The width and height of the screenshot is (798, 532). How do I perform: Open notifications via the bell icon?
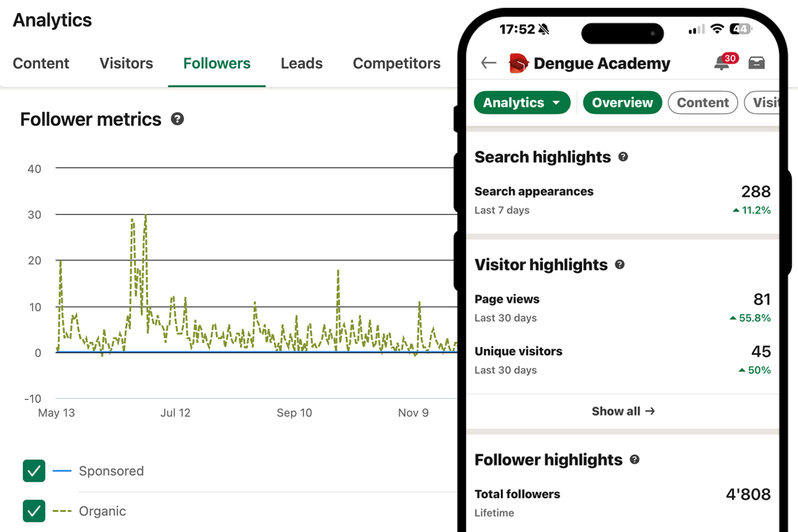[x=722, y=63]
